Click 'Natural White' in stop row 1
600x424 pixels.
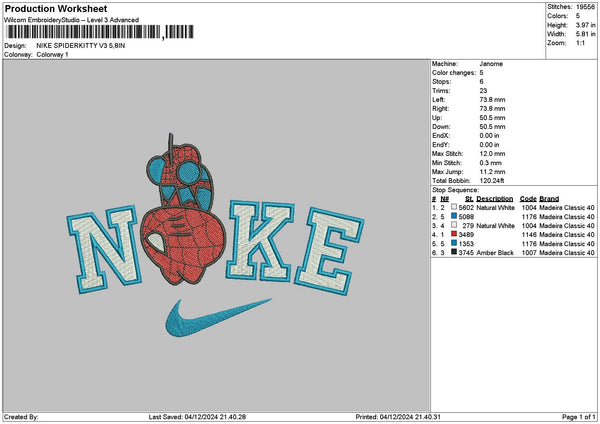496,208
